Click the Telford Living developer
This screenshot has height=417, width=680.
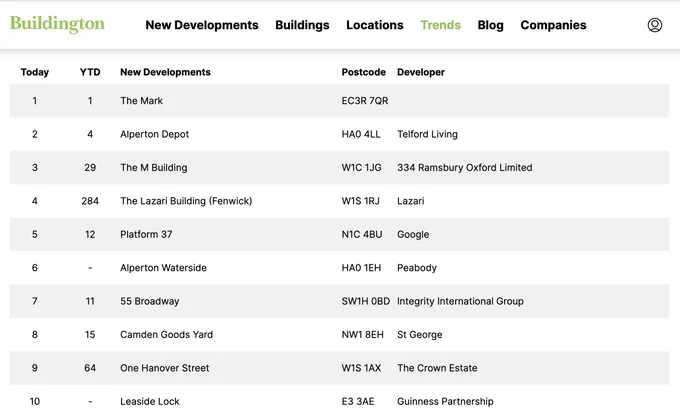[x=427, y=134]
